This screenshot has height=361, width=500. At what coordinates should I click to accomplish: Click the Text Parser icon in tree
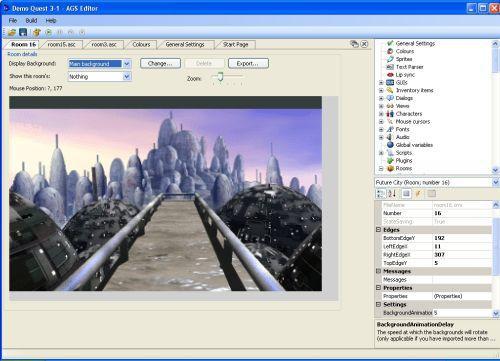(x=390, y=67)
